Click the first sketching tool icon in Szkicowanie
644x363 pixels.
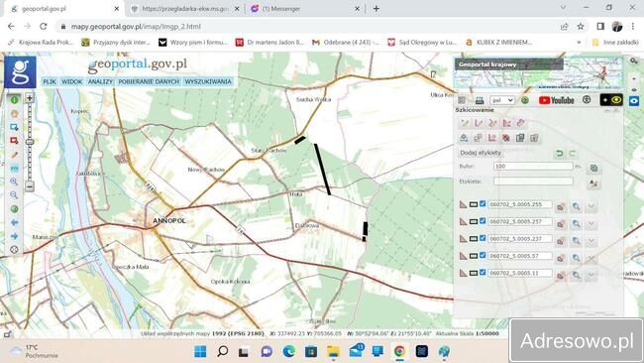tap(465, 123)
